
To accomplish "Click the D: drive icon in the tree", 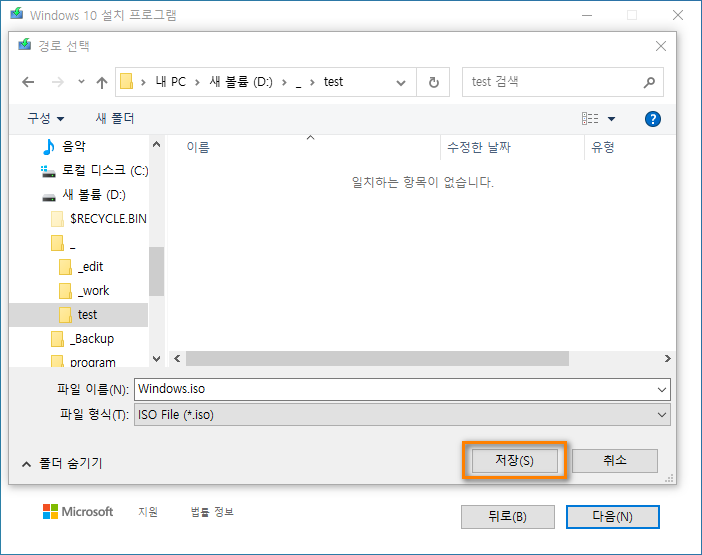I will [49, 197].
